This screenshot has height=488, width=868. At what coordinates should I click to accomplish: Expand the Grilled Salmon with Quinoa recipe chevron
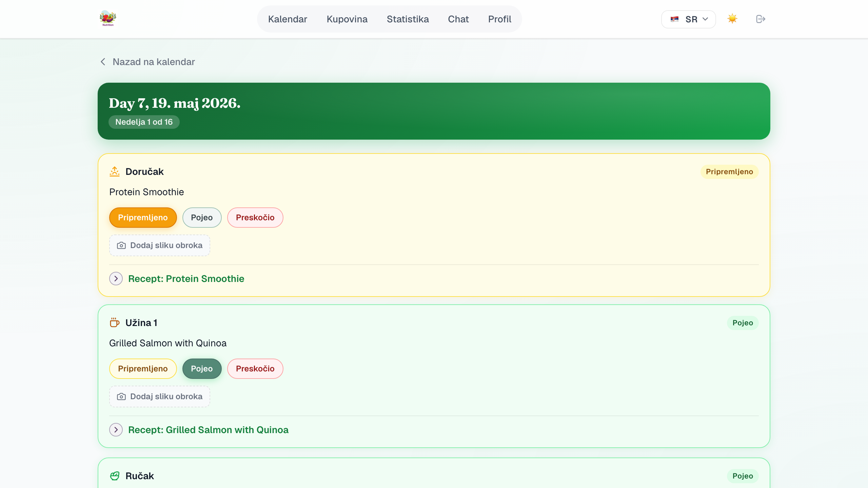[116, 430]
